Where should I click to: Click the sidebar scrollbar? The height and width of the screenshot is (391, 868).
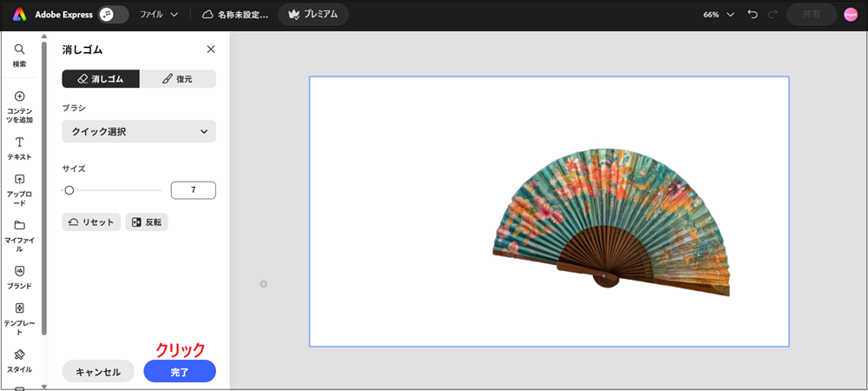click(44, 188)
